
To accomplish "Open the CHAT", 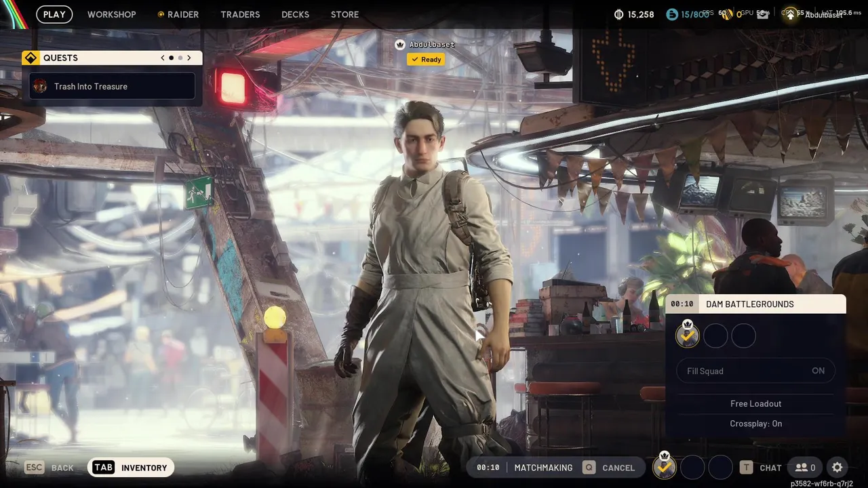I will pos(770,468).
